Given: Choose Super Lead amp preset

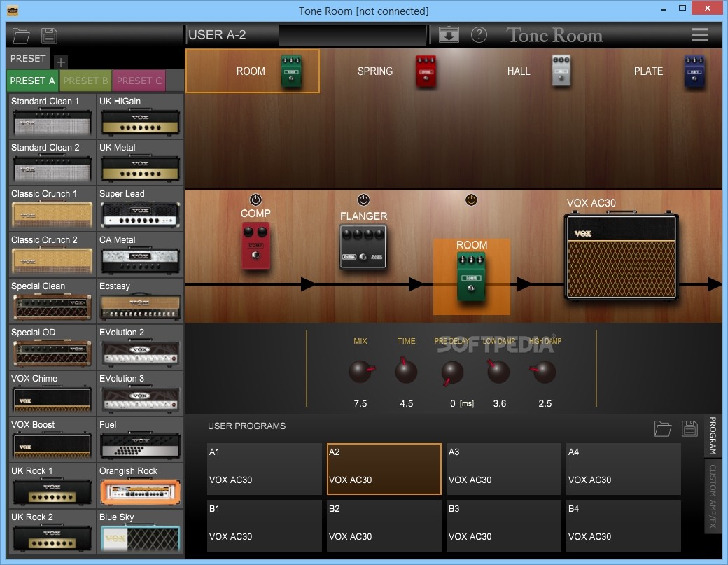Looking at the screenshot, I should click(140, 209).
